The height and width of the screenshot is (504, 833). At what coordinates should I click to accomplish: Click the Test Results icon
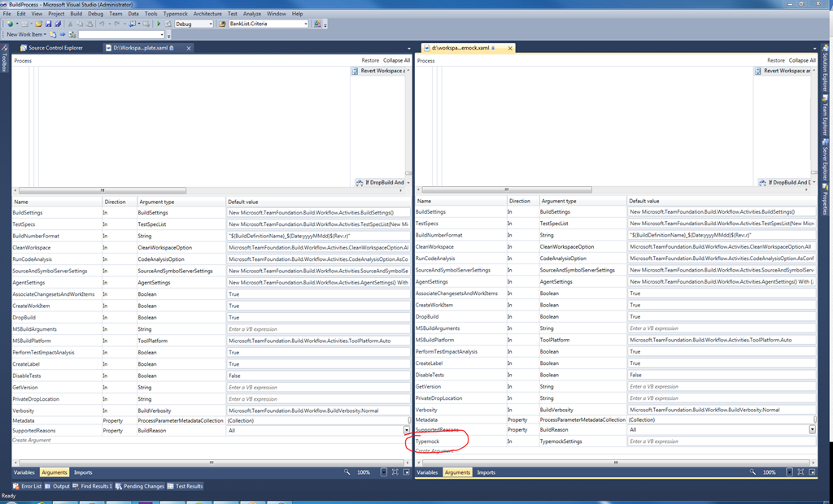coord(171,486)
